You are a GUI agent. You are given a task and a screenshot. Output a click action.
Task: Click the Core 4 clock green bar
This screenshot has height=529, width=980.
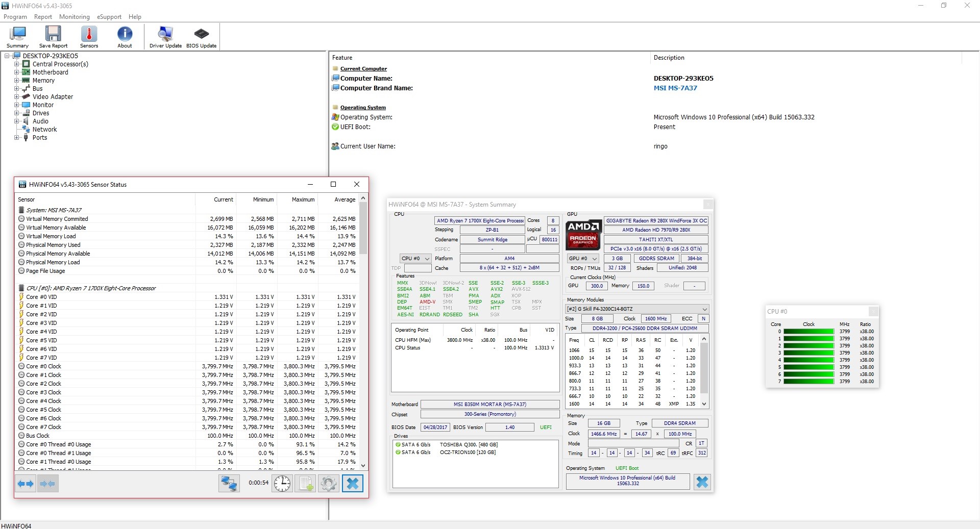[809, 360]
